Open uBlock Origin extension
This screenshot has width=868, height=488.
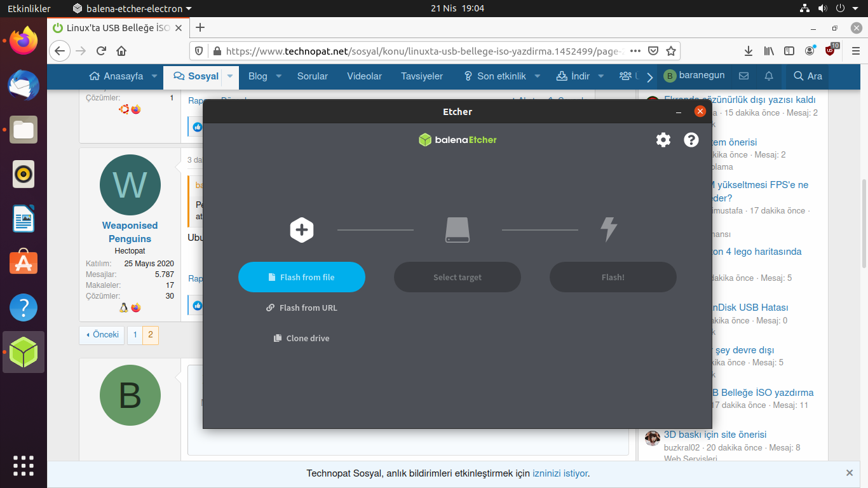(x=831, y=50)
